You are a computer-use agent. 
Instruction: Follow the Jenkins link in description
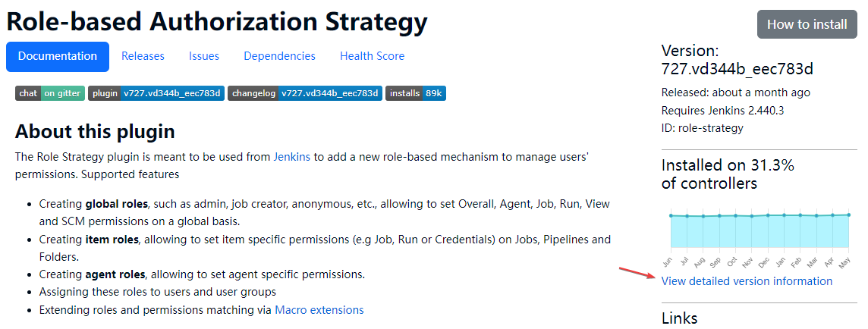[x=291, y=157]
